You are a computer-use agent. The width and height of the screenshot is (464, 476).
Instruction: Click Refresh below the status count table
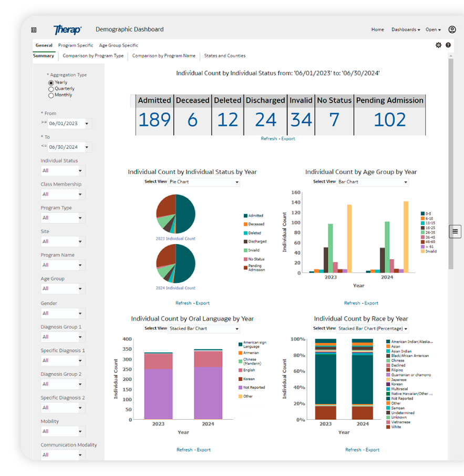pos(269,138)
